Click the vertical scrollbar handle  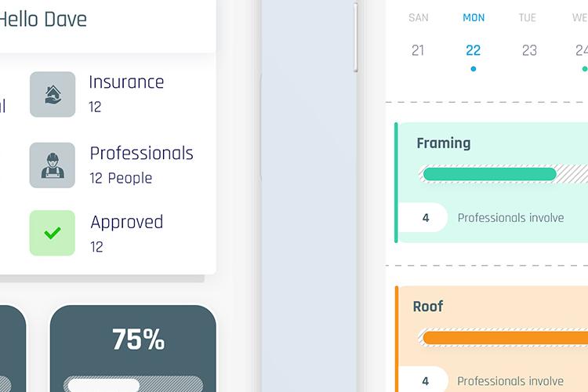[355, 37]
